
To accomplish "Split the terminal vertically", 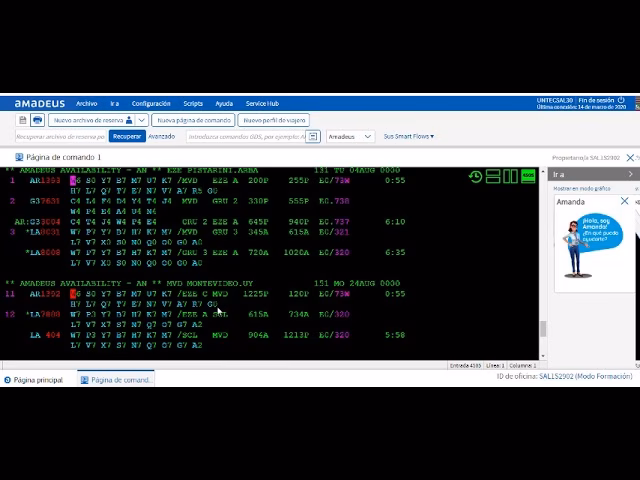I will click(x=510, y=177).
